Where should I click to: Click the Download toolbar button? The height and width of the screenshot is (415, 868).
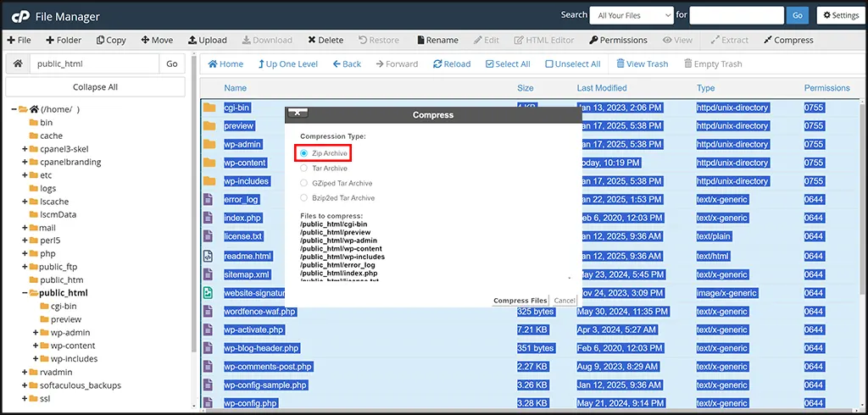click(267, 40)
